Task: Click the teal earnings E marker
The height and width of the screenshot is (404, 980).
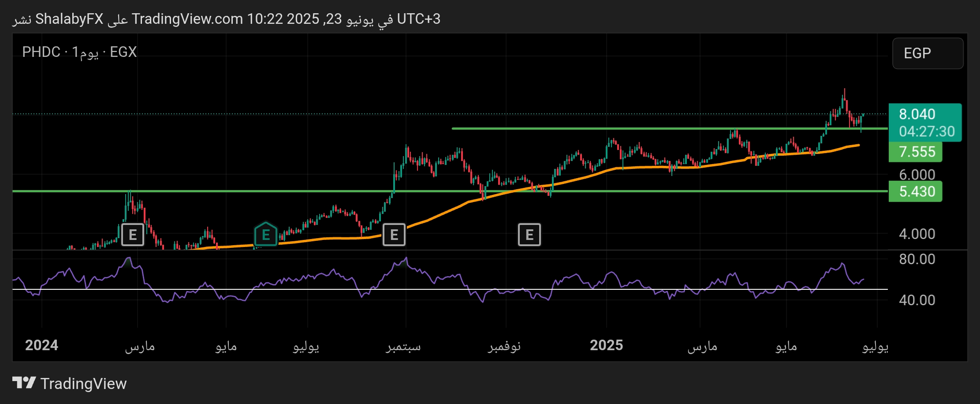Action: [266, 234]
